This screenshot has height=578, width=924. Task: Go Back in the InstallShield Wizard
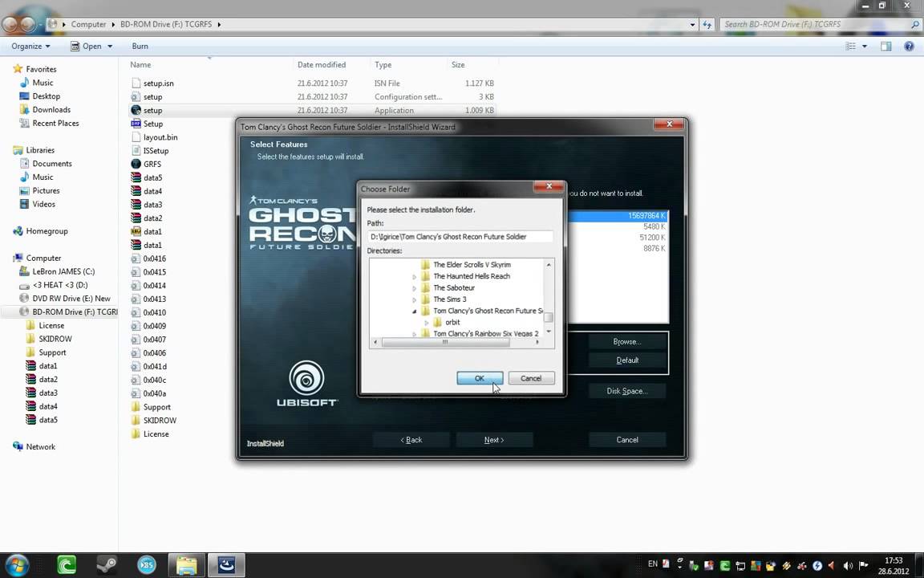411,440
